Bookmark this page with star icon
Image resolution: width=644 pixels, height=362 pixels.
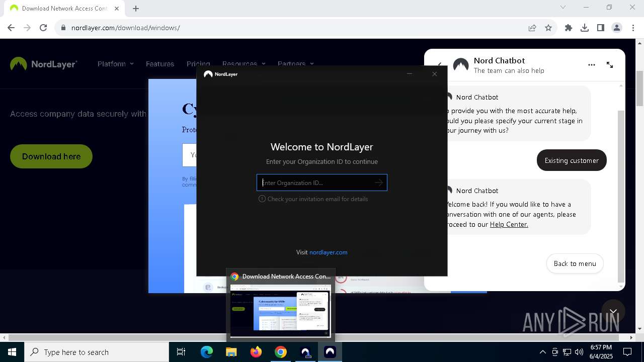point(548,28)
